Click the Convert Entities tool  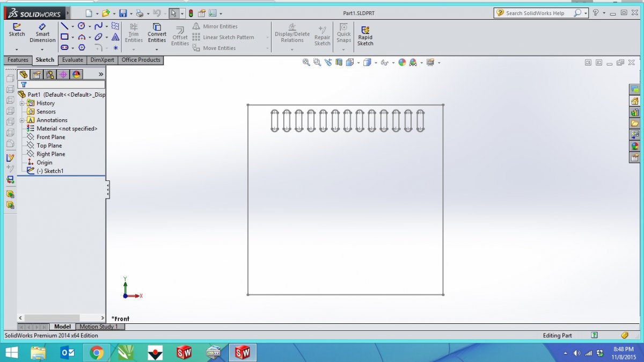tap(157, 33)
